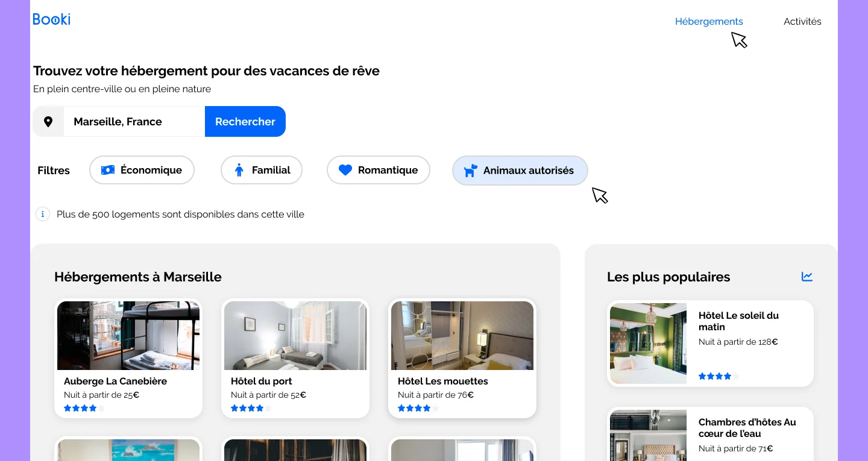Click the star rating of Hôtel Les mouettes
The width and height of the screenshot is (868, 461).
[418, 408]
